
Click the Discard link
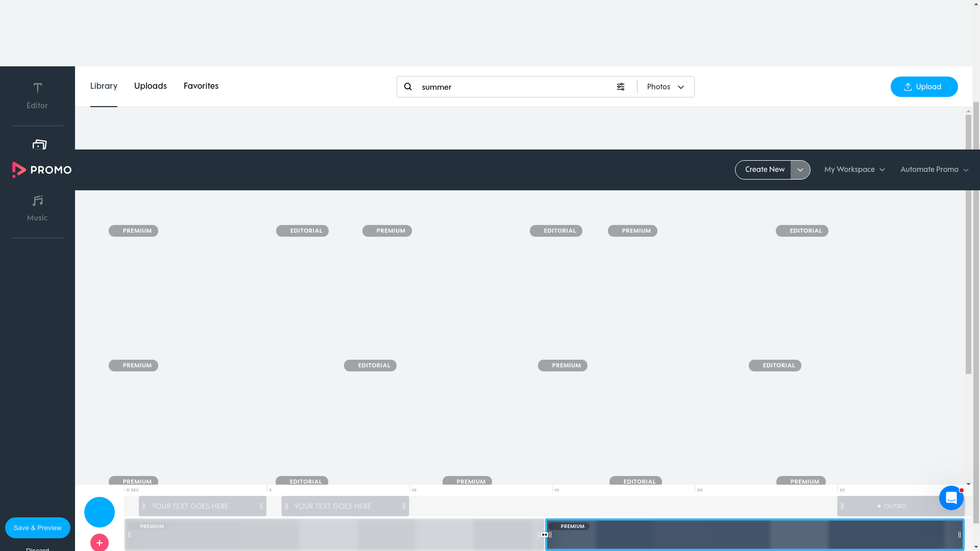click(x=37, y=549)
